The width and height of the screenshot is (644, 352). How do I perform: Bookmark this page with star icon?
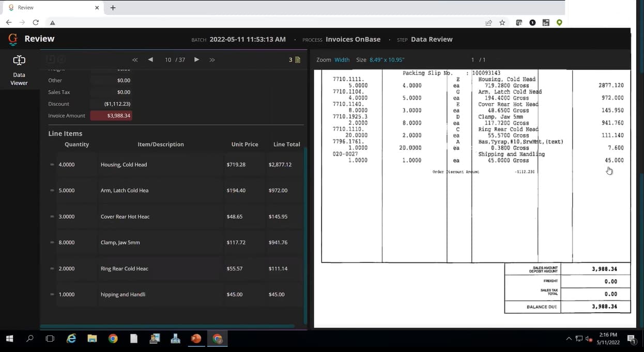point(502,23)
